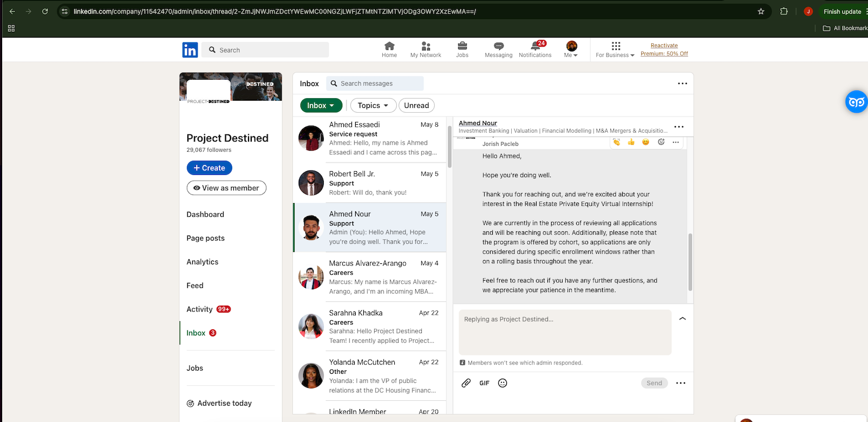This screenshot has height=422, width=868.
Task: Open the Chrome apps grid shortcut
Action: 11,28
